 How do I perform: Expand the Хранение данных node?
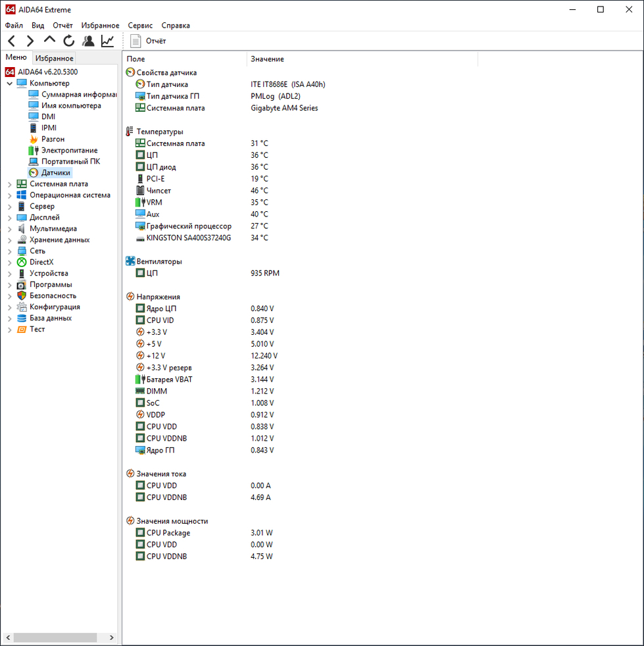9,240
